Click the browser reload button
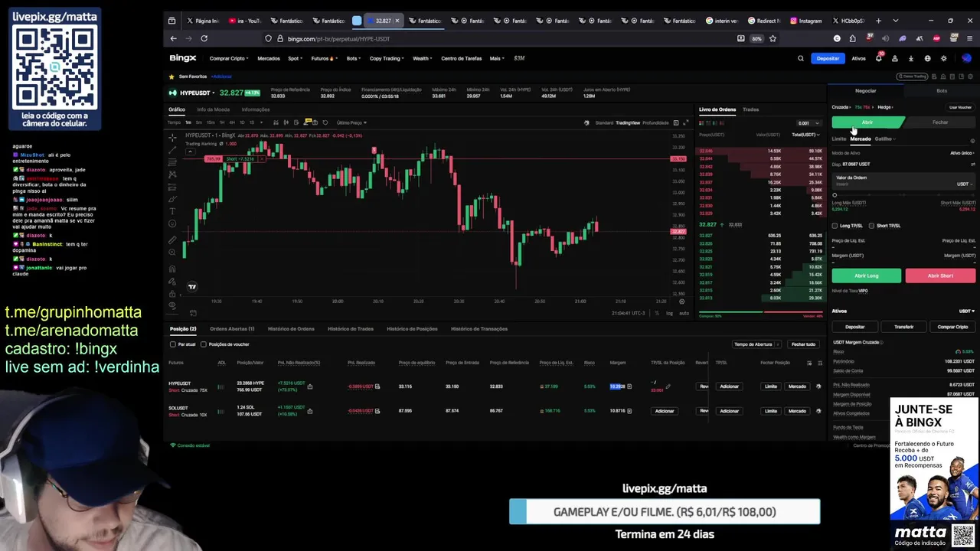This screenshot has width=980, height=551. coord(204,38)
